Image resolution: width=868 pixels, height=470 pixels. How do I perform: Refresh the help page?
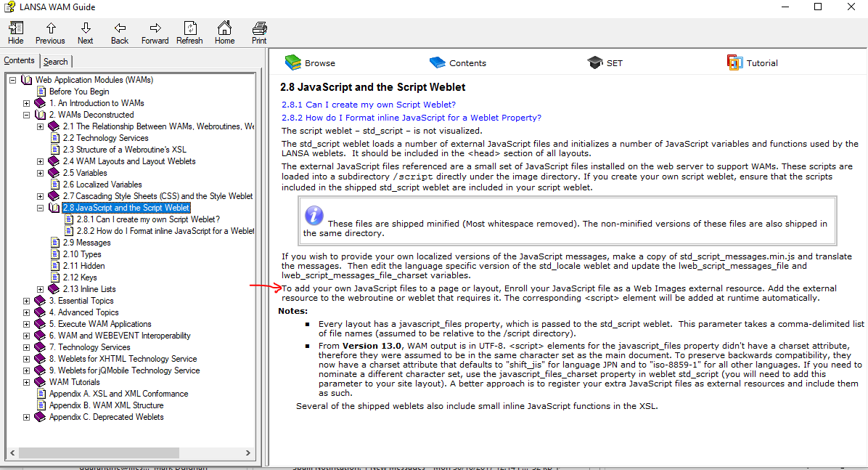pyautogui.click(x=190, y=28)
